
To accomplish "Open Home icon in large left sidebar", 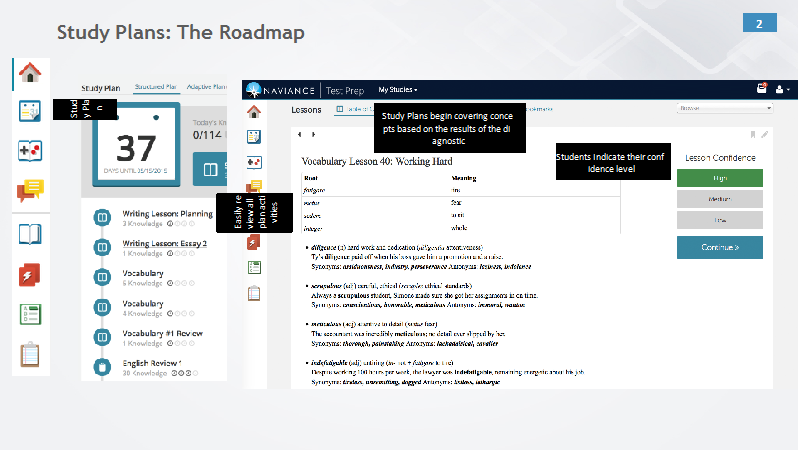I will [x=30, y=72].
